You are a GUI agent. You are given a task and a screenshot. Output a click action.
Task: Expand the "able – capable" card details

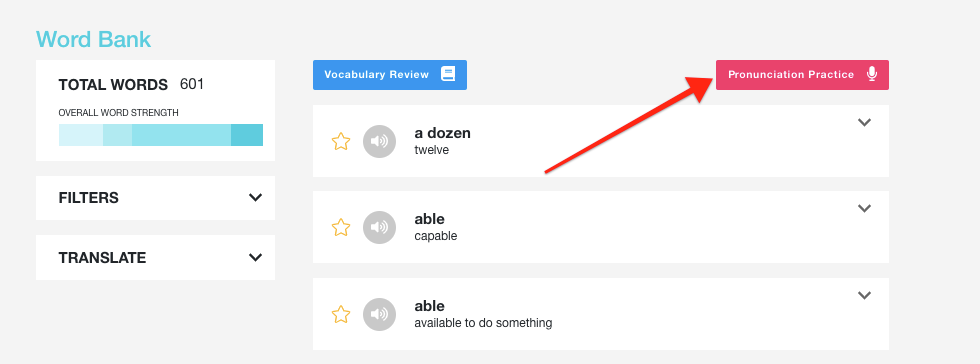pos(864,209)
